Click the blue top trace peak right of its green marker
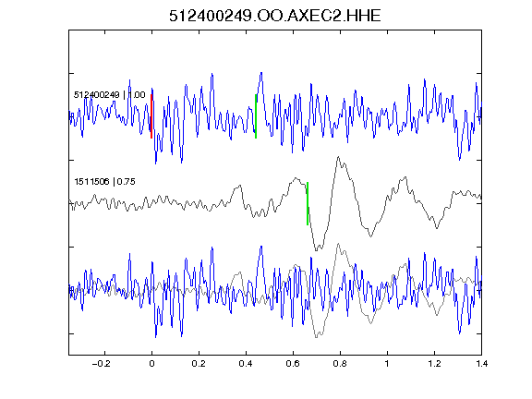Viewport: 532px width, 399px height. point(261,73)
